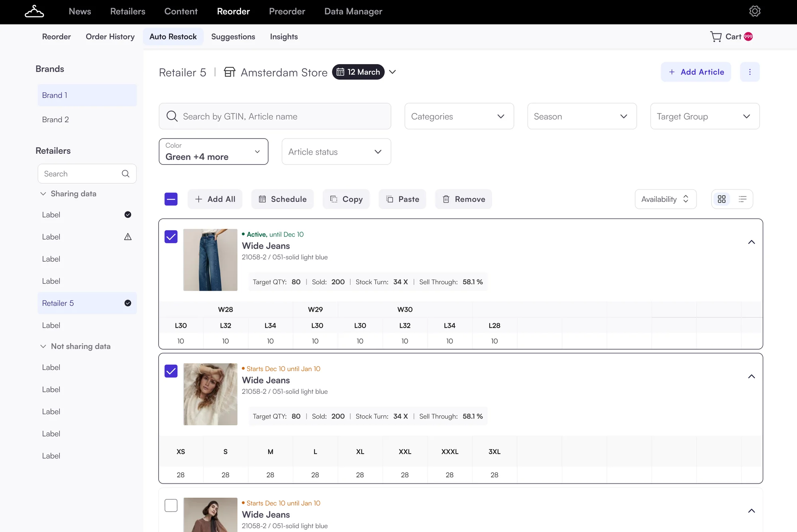Open the shopping cart icon
The height and width of the screenshot is (532, 797).
[x=716, y=37]
